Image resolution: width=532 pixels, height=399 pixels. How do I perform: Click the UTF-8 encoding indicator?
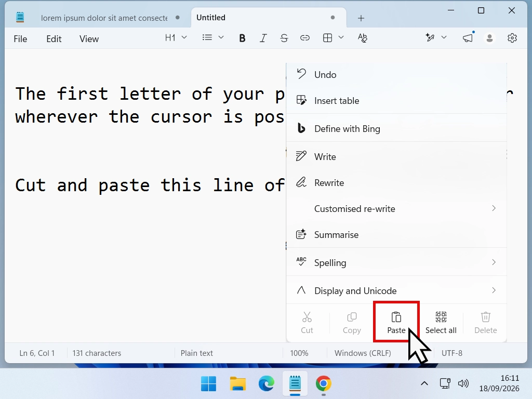click(451, 353)
